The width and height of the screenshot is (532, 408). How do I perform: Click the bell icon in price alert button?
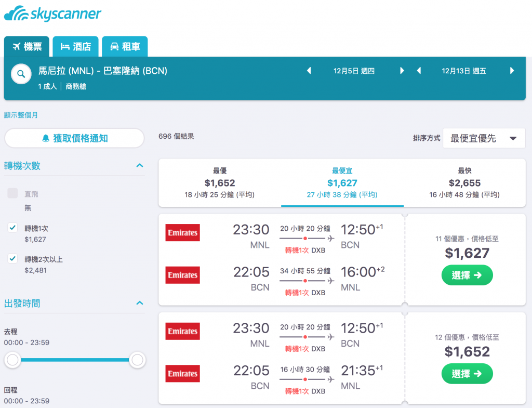click(x=46, y=138)
